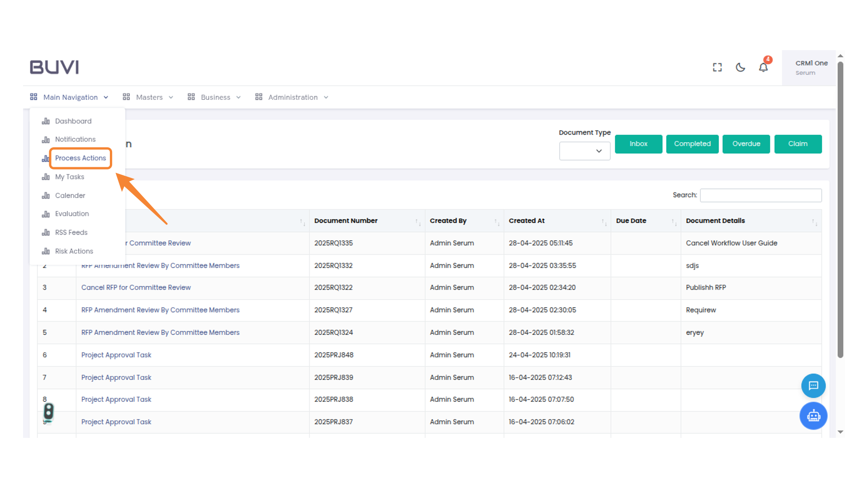This screenshot has width=868, height=488.
Task: Toggle fullscreen mode icon
Action: [x=717, y=67]
